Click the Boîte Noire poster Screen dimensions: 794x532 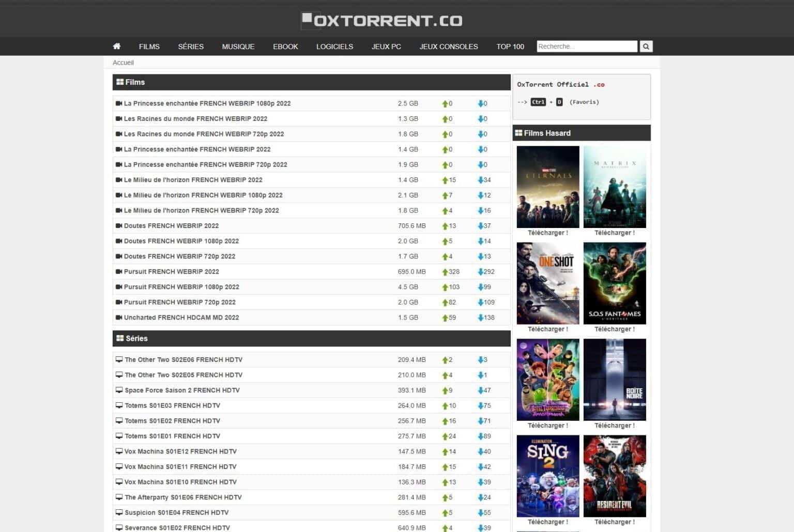tap(615, 379)
